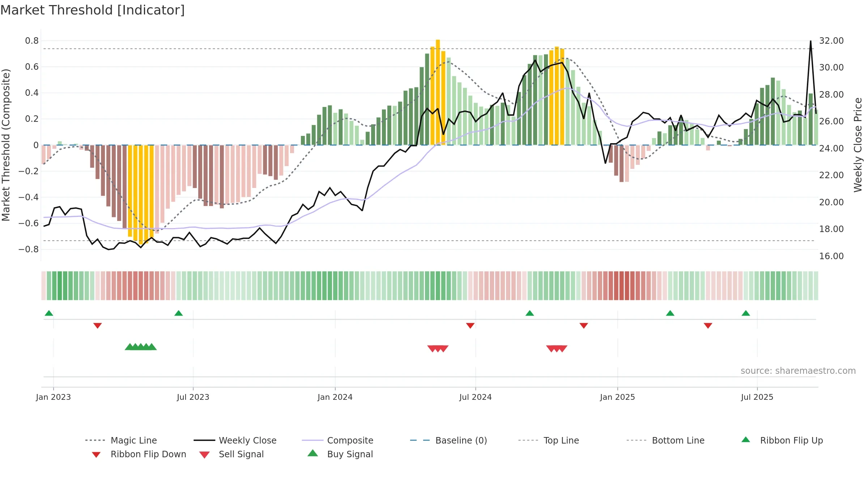The image size is (868, 488).
Task: Click the Weekly Close Price axis title
Action: pos(858,145)
